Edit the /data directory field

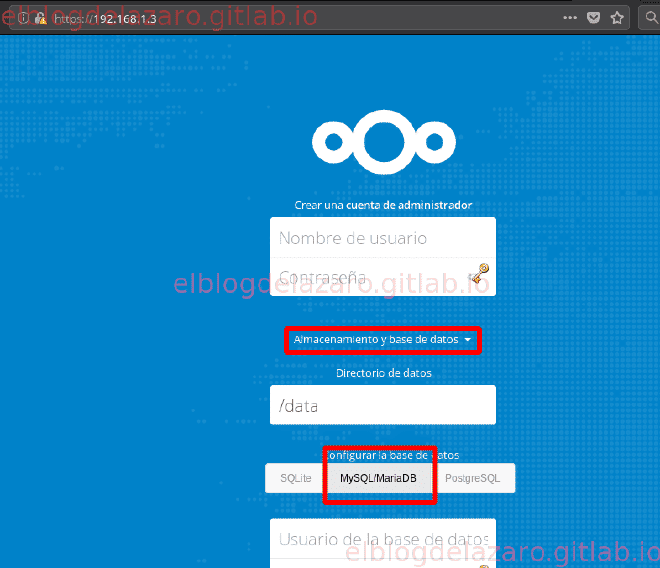coord(383,405)
